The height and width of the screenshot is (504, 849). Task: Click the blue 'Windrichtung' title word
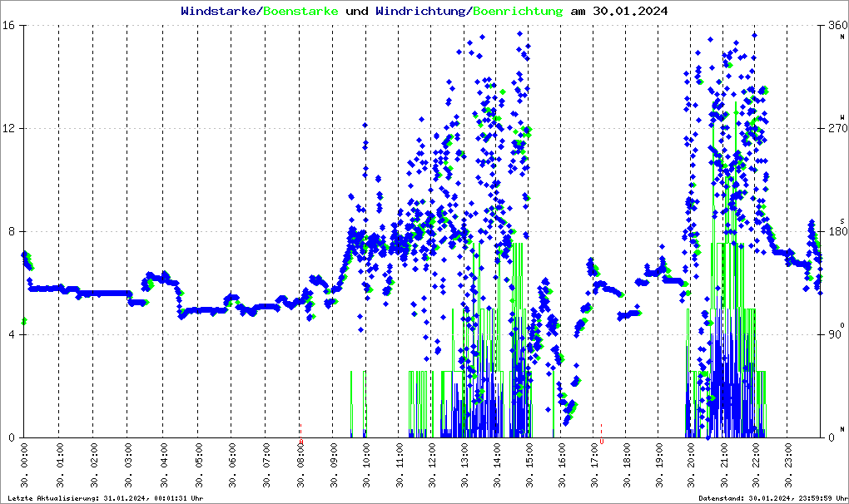tap(421, 11)
